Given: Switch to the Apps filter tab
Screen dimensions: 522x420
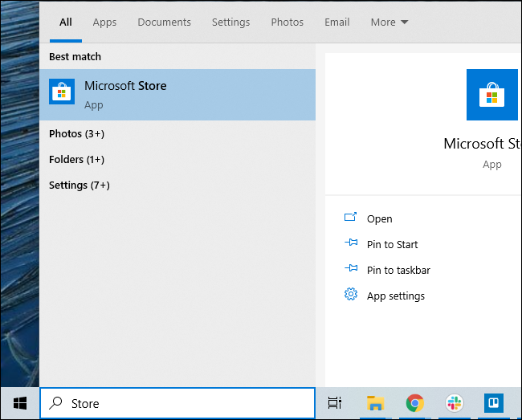Looking at the screenshot, I should pyautogui.click(x=104, y=22).
